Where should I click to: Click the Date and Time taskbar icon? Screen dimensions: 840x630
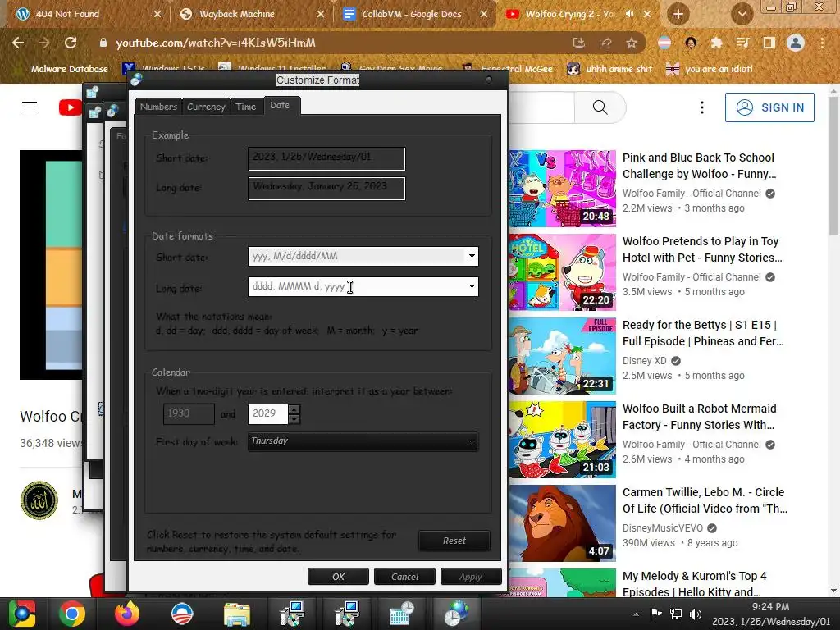[400, 614]
